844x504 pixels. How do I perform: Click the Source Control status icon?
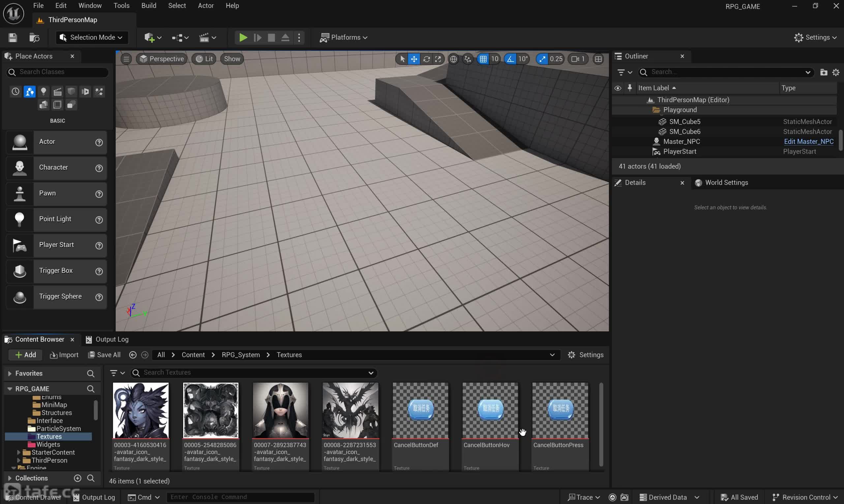pos(777,497)
